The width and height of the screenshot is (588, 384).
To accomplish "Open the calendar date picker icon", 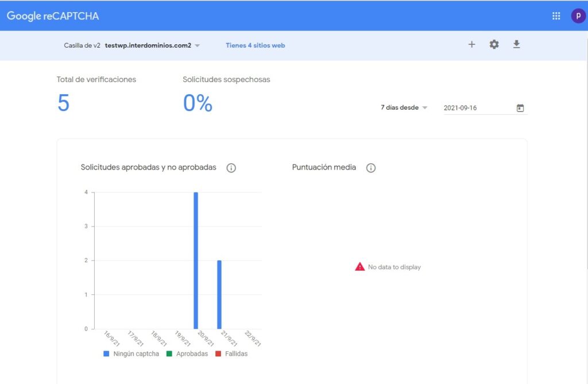I will click(520, 108).
